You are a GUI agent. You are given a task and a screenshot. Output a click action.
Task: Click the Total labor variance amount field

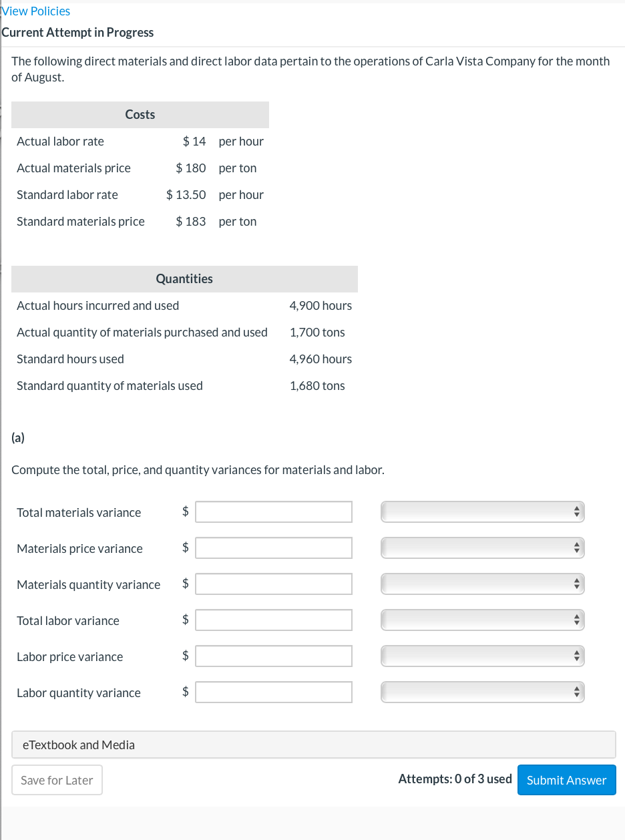coord(273,620)
